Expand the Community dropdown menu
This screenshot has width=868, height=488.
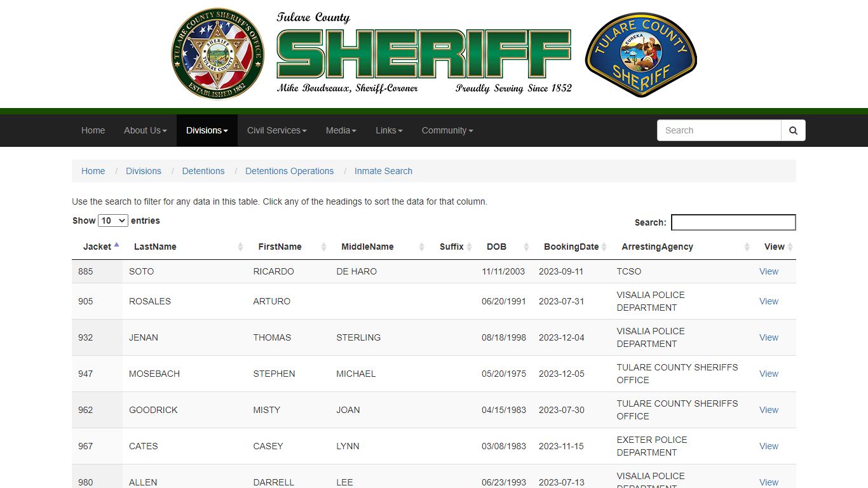coord(447,130)
